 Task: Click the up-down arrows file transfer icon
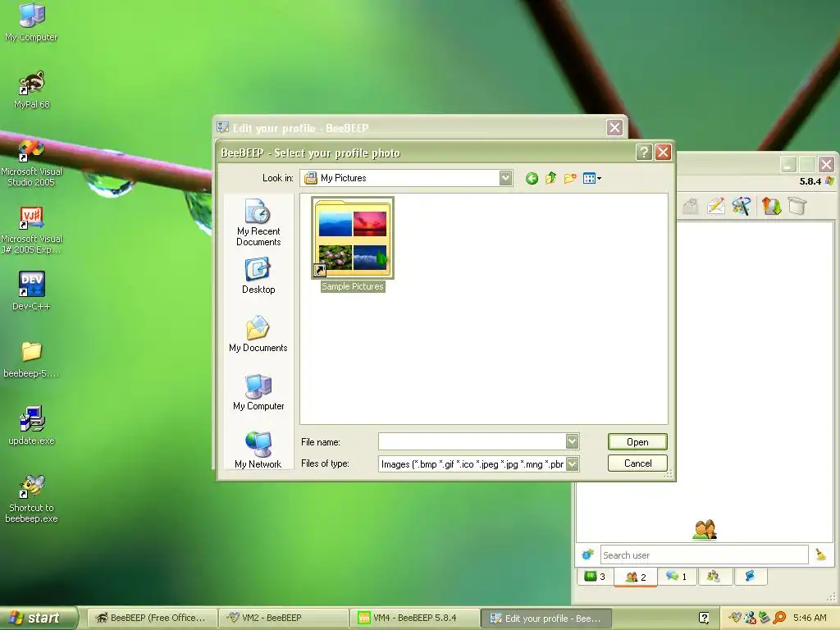[x=771, y=206]
